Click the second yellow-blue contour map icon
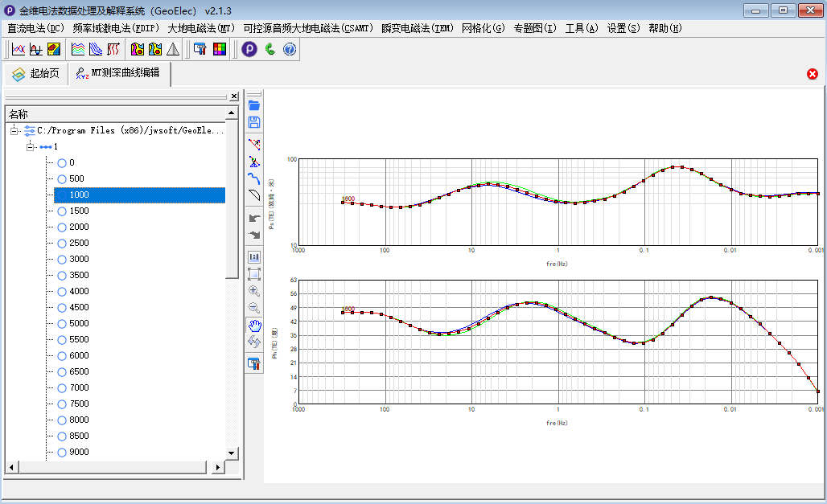827x504 pixels. click(x=155, y=49)
